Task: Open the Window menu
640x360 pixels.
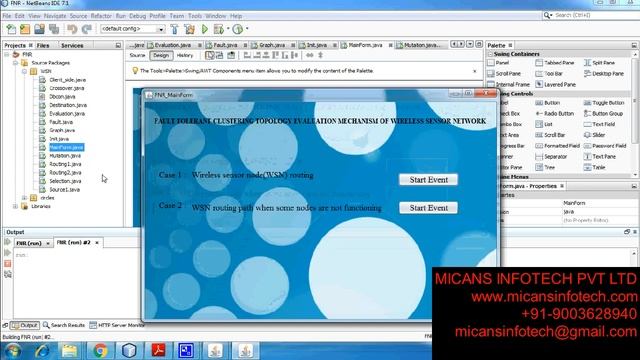Action: pos(216,16)
